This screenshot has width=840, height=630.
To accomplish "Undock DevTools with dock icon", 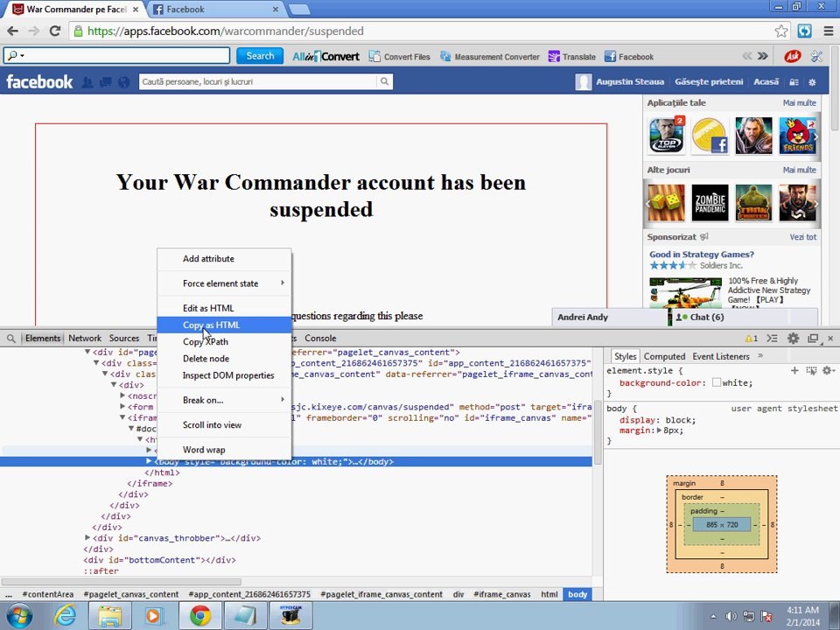I will click(x=813, y=338).
